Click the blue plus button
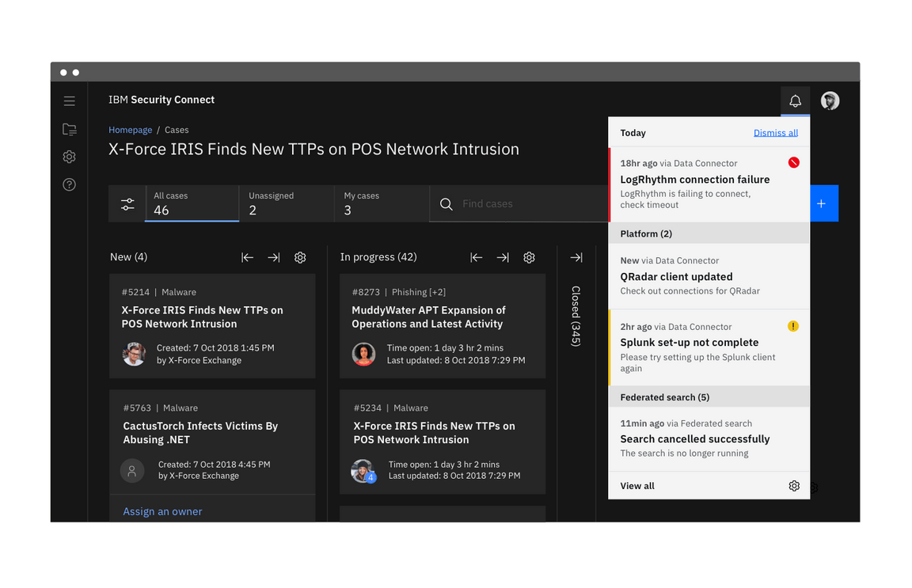Image resolution: width=912 pixels, height=588 pixels. point(823,203)
